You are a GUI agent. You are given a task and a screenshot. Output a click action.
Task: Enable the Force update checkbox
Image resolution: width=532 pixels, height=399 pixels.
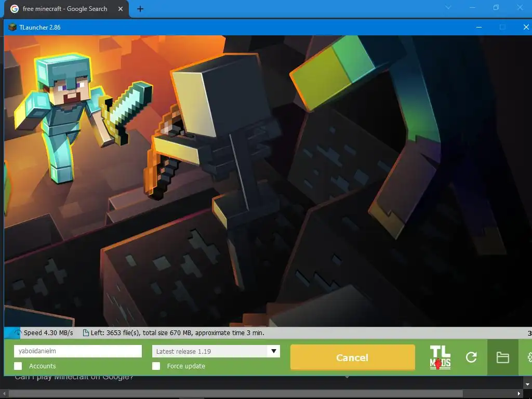[x=156, y=366]
